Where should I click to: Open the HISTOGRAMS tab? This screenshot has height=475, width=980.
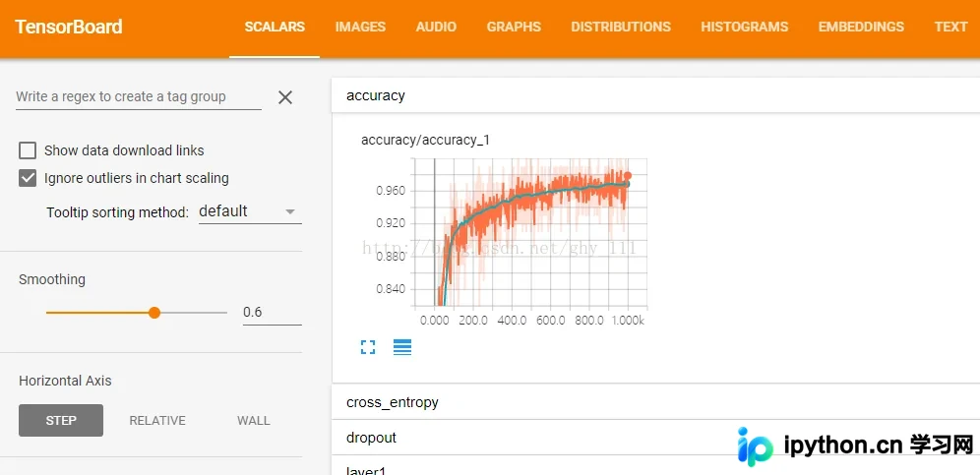pyautogui.click(x=745, y=27)
